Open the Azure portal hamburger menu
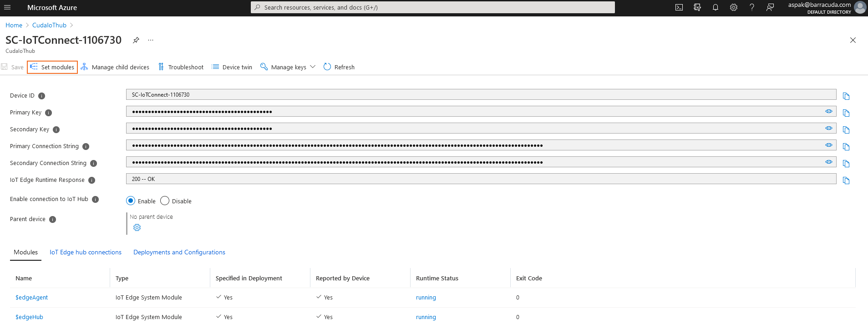The width and height of the screenshot is (868, 325). tap(7, 7)
